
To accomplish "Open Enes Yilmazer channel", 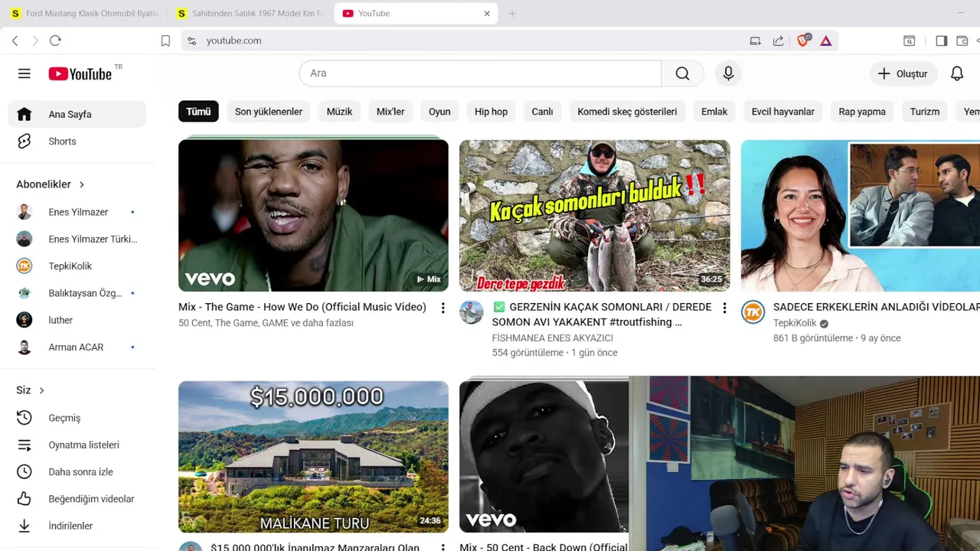I will [77, 212].
